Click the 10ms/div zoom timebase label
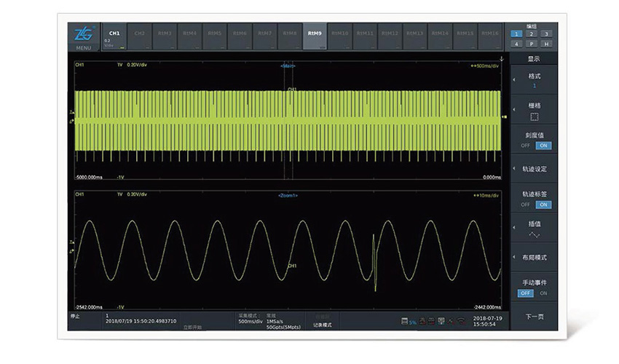 pos(486,195)
